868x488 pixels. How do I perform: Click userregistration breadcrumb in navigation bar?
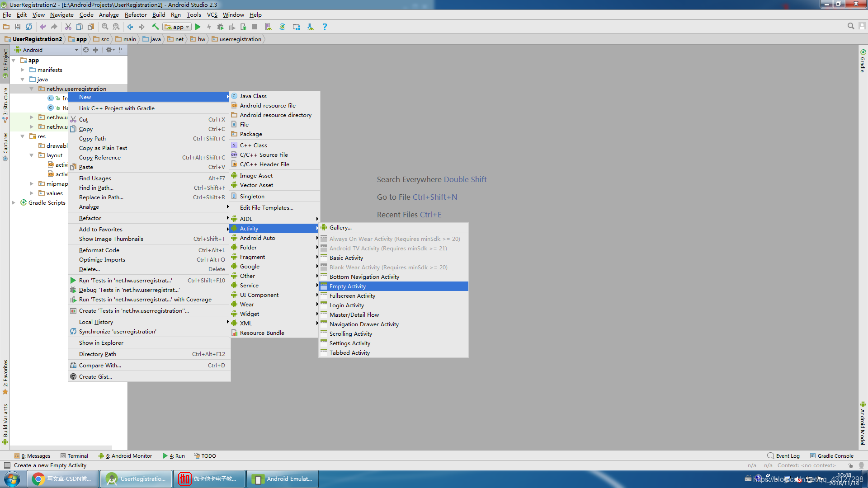[x=236, y=39]
